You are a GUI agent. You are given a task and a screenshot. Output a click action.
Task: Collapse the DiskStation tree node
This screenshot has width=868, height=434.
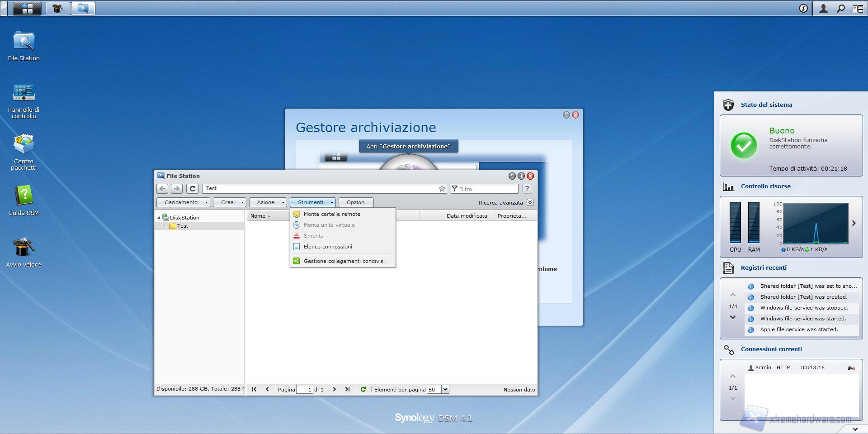click(159, 218)
